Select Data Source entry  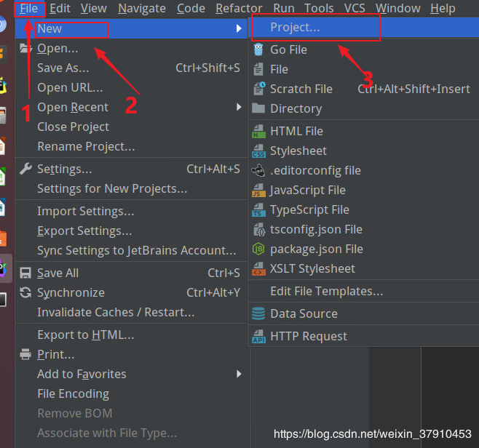pos(363,313)
